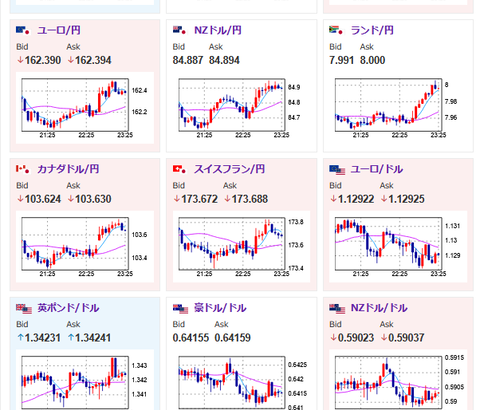The image size is (480, 410).
Task: Open the 英ポンド/ドル pair link
Action: point(68,308)
